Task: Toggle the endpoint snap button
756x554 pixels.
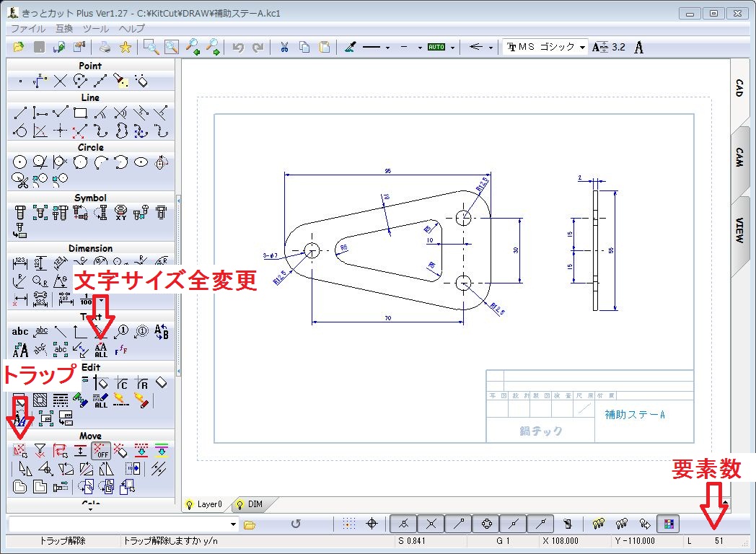Action: click(x=459, y=524)
